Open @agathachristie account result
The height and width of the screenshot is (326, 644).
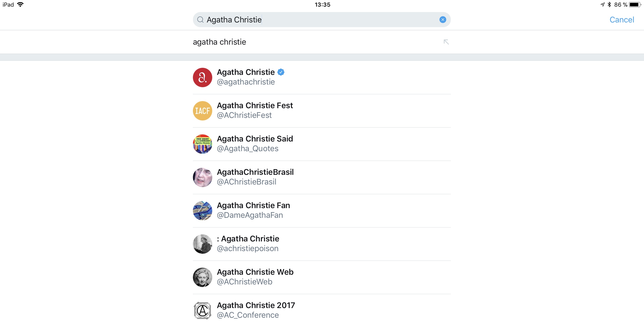pos(322,77)
